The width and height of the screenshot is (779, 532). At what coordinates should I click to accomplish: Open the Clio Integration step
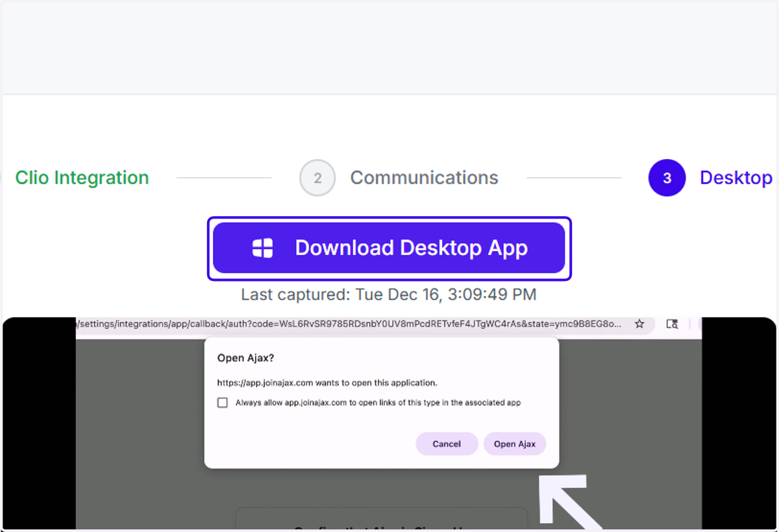(x=82, y=178)
